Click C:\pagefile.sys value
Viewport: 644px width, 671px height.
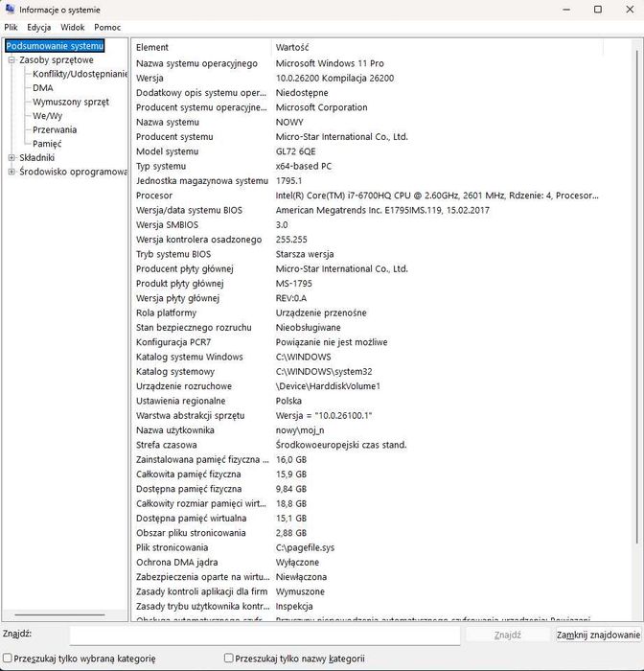(x=305, y=547)
